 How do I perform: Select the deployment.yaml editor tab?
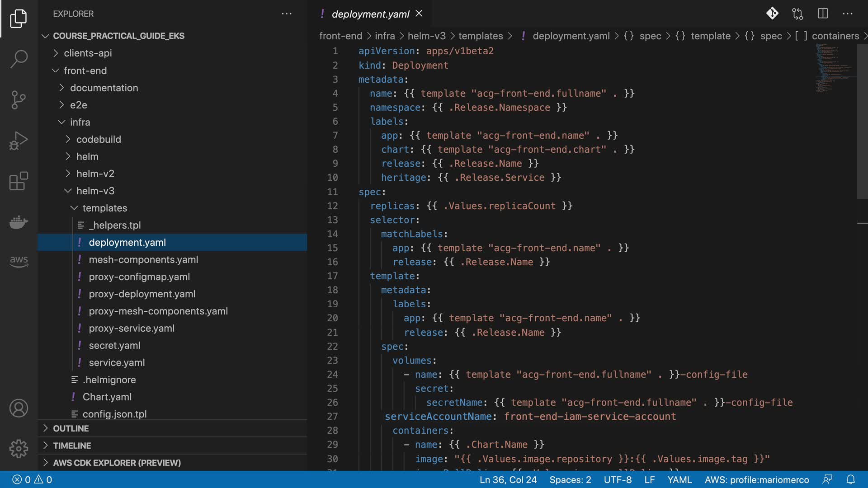[x=370, y=14]
